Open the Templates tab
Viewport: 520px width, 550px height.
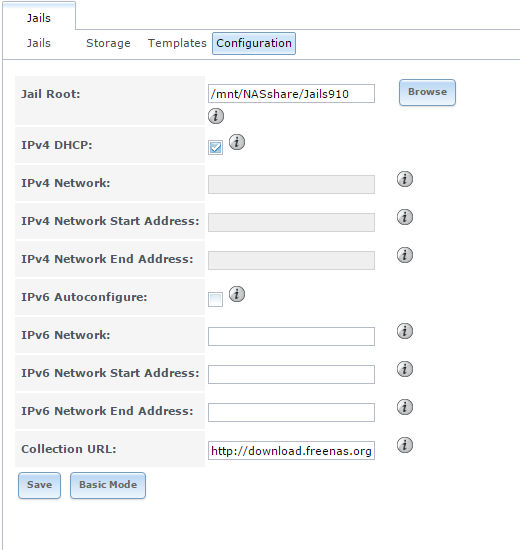[177, 43]
